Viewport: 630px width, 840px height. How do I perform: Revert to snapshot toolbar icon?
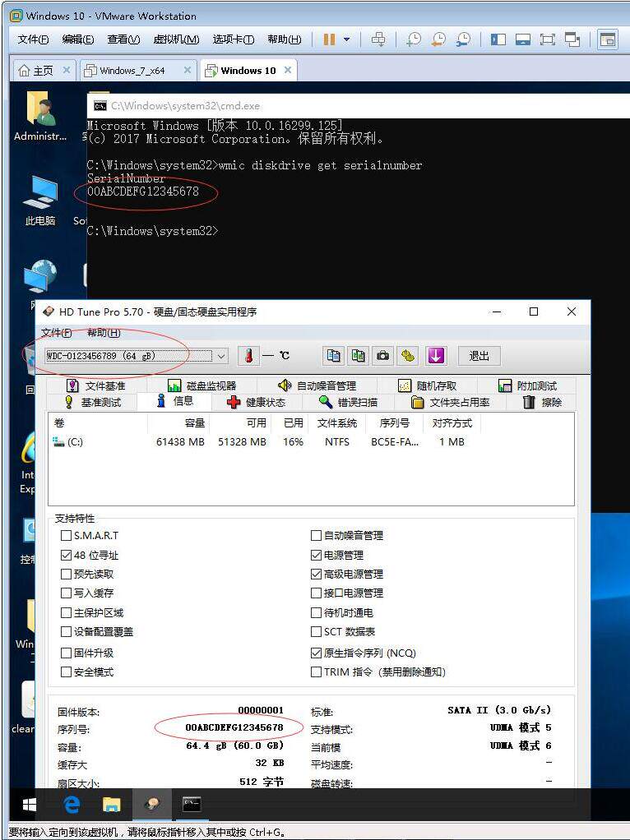point(438,39)
